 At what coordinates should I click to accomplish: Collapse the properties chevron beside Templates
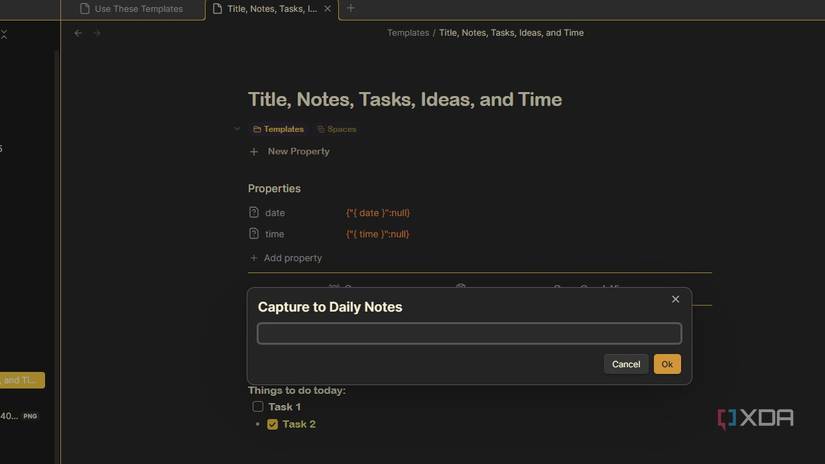(237, 129)
